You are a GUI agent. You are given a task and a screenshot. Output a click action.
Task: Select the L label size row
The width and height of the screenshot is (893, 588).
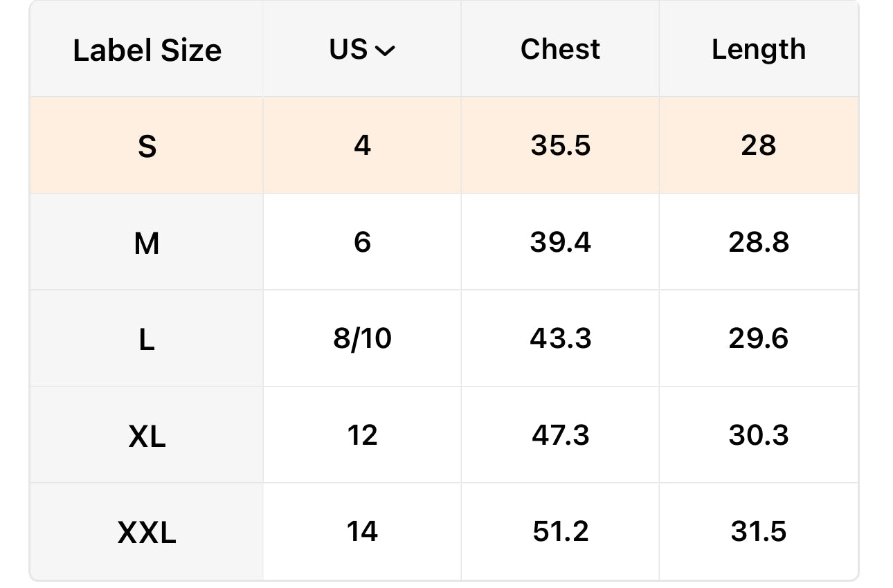[x=147, y=339]
